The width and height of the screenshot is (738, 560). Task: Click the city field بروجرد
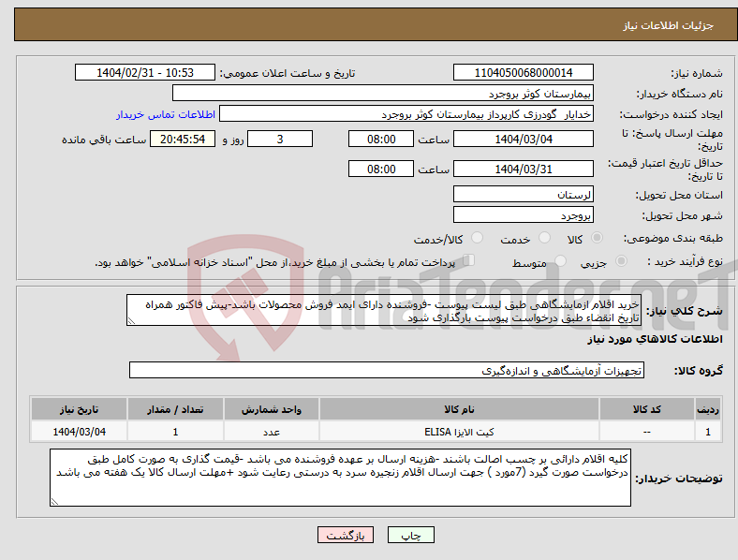coord(523,214)
